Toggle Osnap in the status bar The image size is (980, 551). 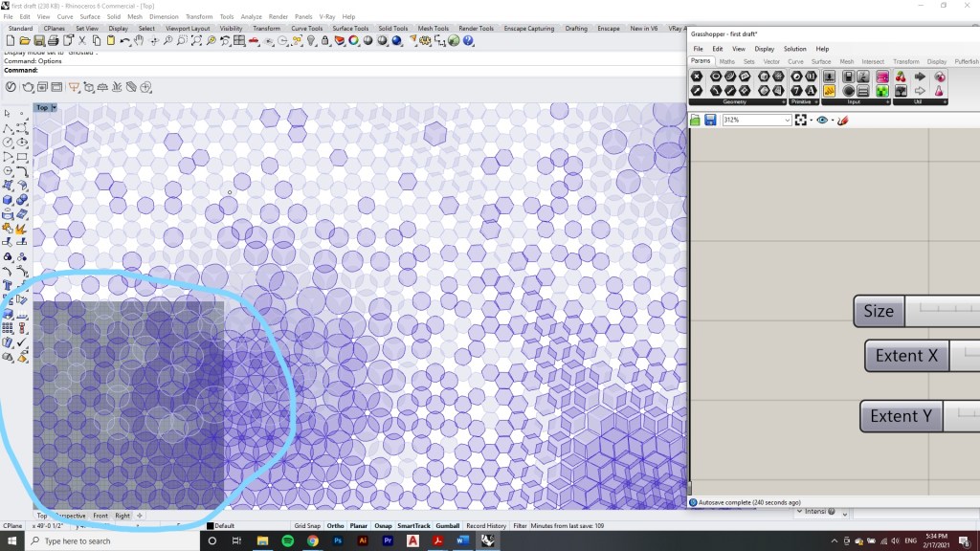pos(384,526)
